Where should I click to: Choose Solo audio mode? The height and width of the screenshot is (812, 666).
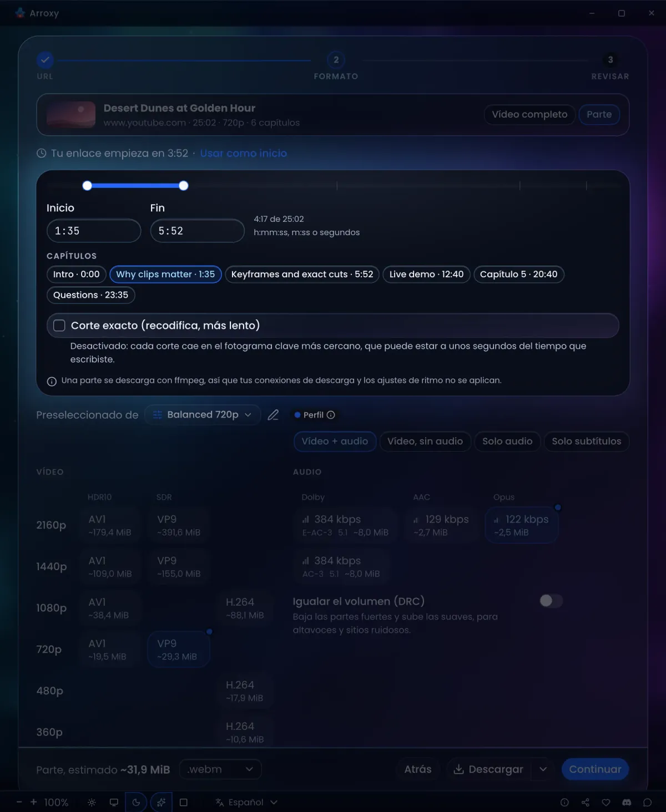[x=507, y=441]
